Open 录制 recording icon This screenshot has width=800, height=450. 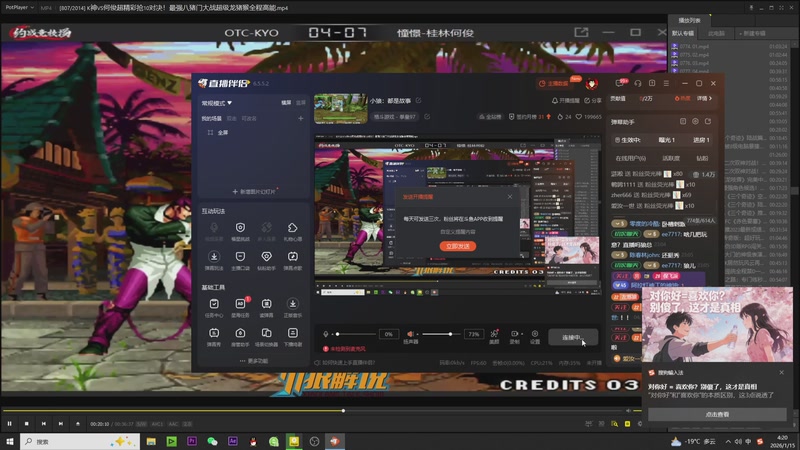pyautogui.click(x=514, y=336)
